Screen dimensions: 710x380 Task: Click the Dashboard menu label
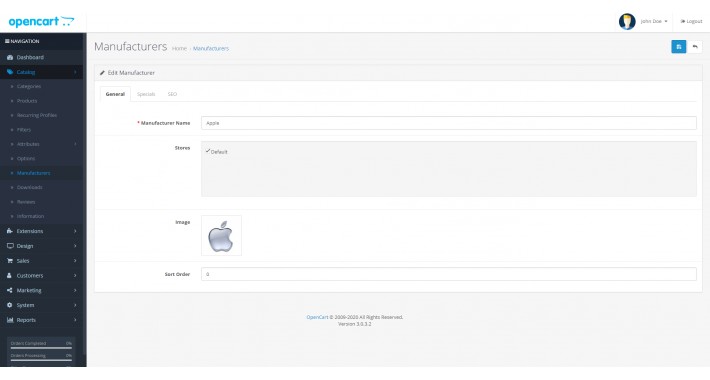(30, 58)
